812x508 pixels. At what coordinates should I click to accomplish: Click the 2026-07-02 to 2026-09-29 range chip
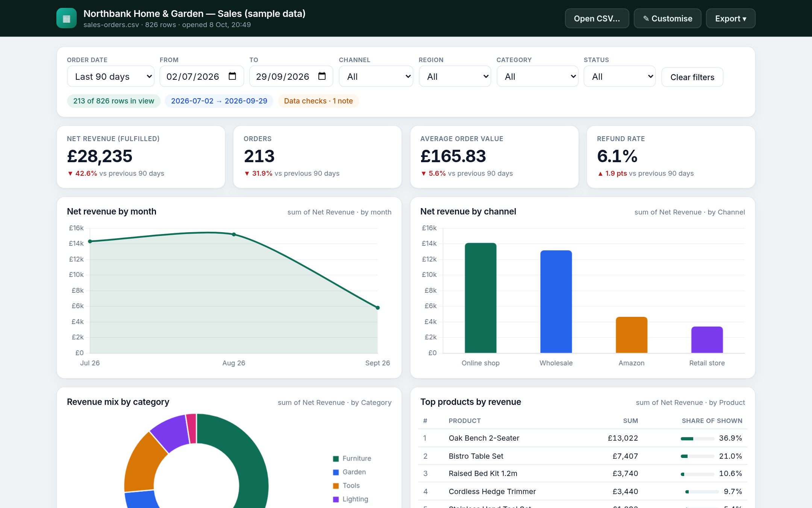219,101
